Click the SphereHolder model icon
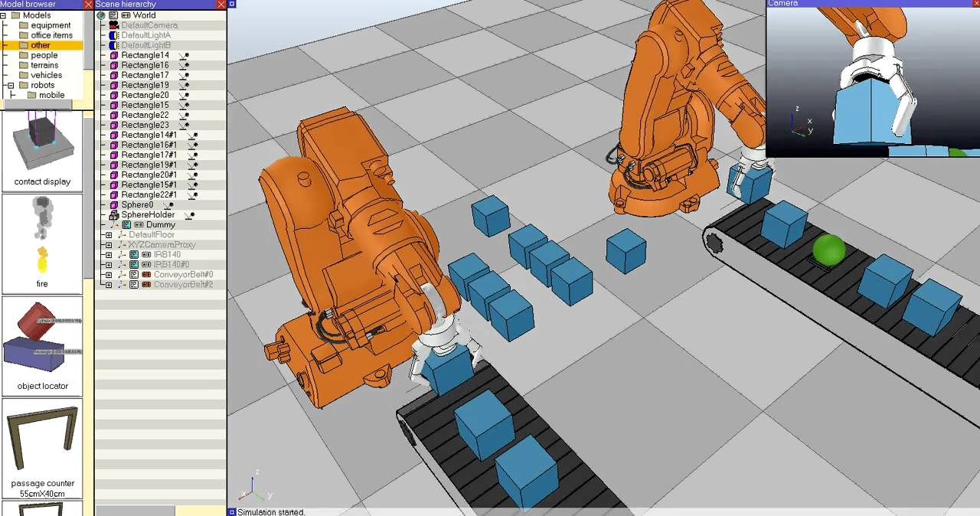 click(114, 214)
